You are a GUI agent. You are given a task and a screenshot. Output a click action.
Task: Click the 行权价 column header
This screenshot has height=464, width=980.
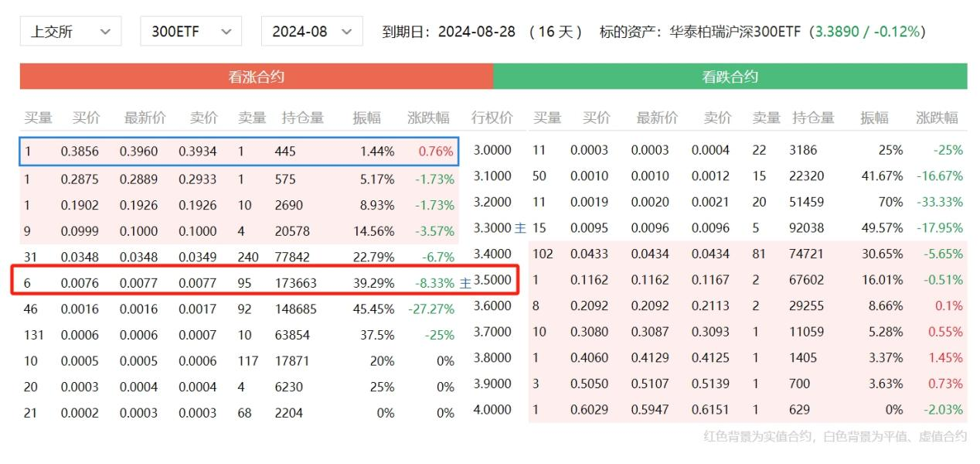click(492, 118)
